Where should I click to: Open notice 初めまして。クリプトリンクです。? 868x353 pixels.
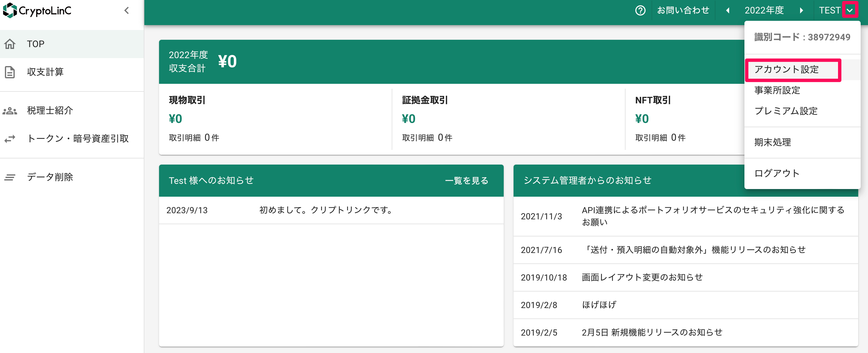coord(326,210)
